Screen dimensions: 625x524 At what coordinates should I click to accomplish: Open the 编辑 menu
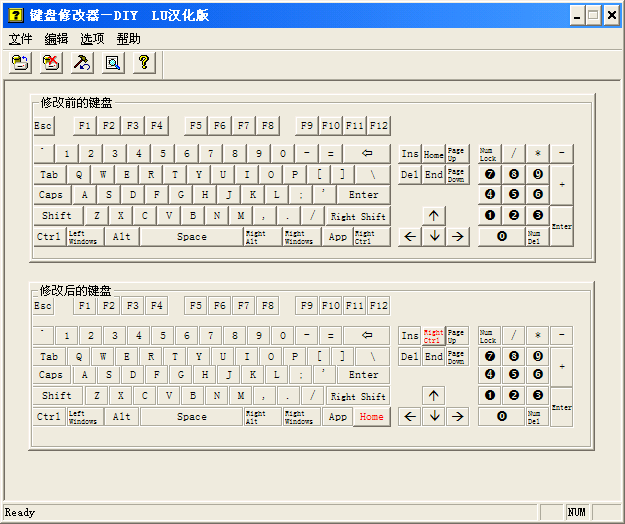[x=56, y=38]
